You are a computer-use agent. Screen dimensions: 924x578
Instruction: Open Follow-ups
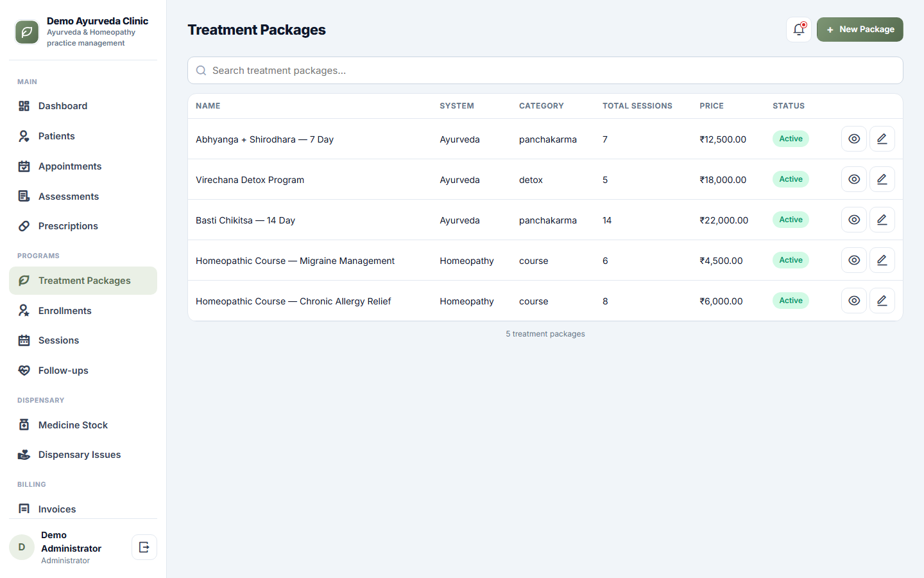(x=83, y=371)
